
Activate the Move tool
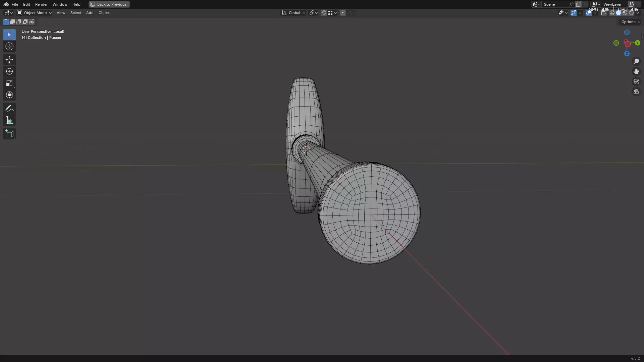click(9, 60)
